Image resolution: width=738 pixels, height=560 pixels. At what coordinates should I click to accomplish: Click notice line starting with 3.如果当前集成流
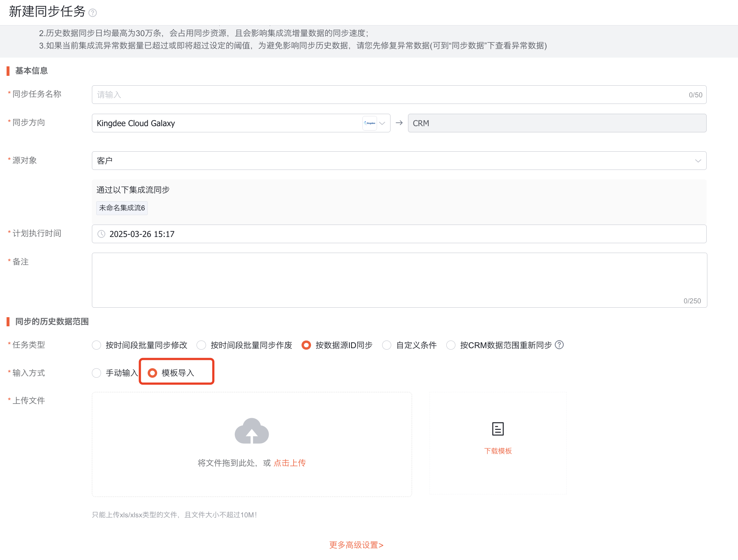coord(293,46)
